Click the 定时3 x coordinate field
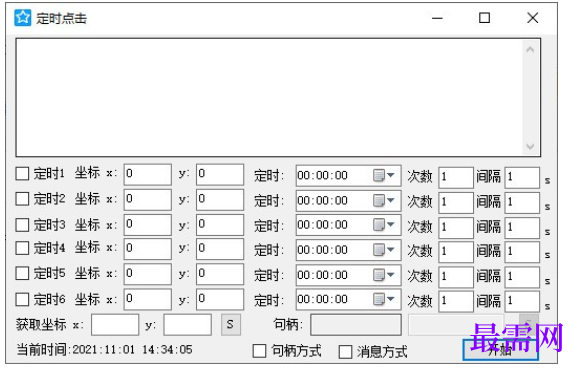The height and width of the screenshot is (369, 582). pos(148,225)
